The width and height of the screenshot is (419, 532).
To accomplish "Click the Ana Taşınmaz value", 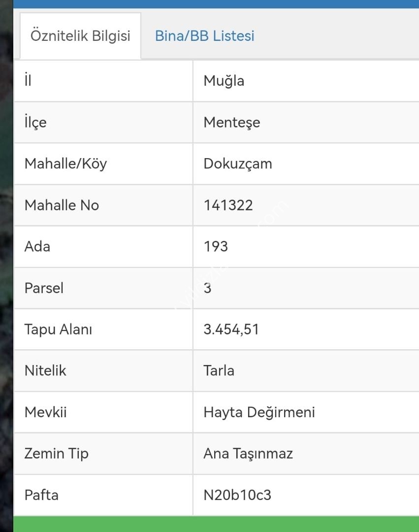I will [248, 454].
